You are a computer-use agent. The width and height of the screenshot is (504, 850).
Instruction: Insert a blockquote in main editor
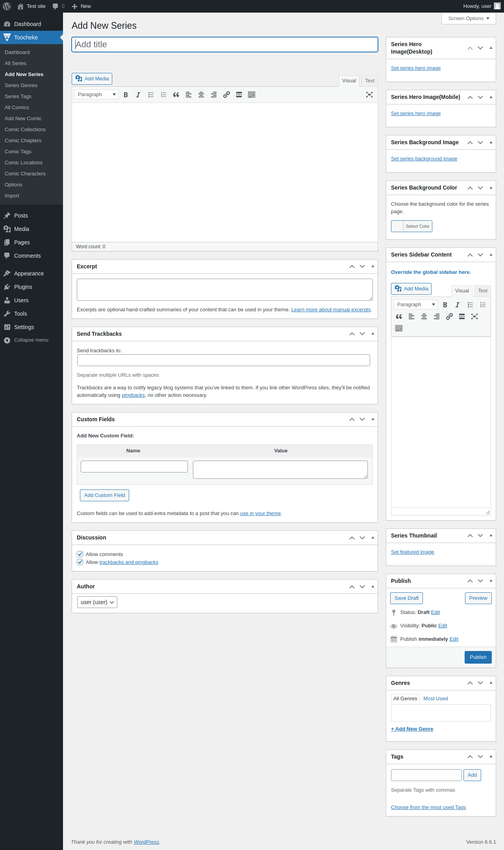(176, 95)
